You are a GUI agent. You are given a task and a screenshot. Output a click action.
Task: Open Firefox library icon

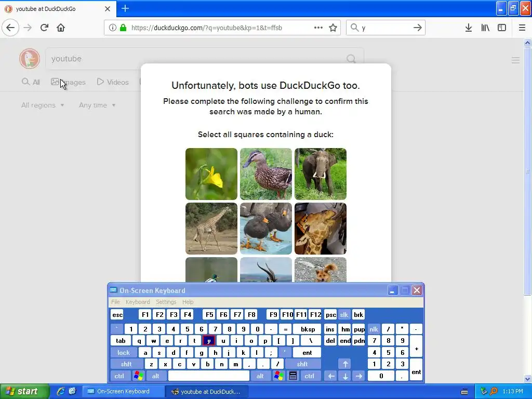click(x=485, y=28)
